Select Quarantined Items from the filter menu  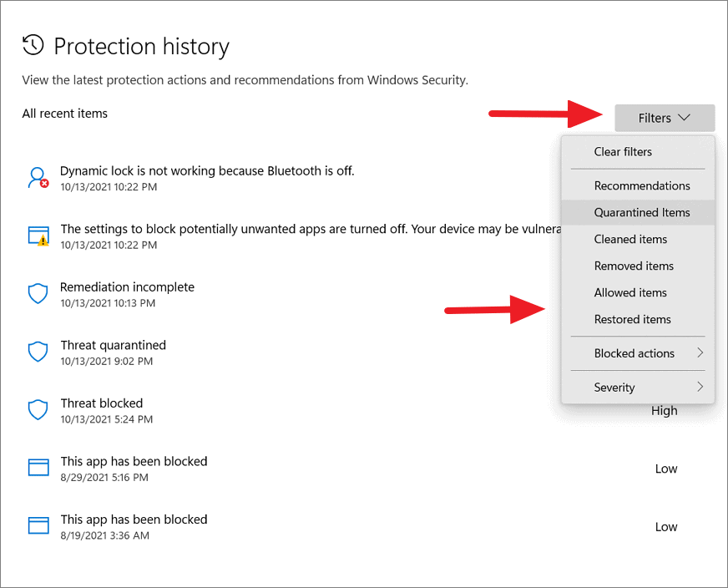(x=642, y=212)
